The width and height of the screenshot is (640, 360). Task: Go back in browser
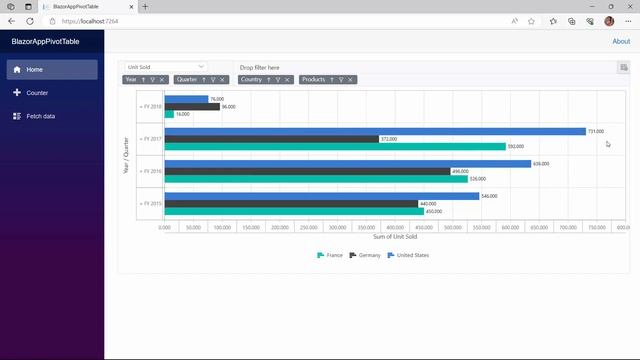11,21
